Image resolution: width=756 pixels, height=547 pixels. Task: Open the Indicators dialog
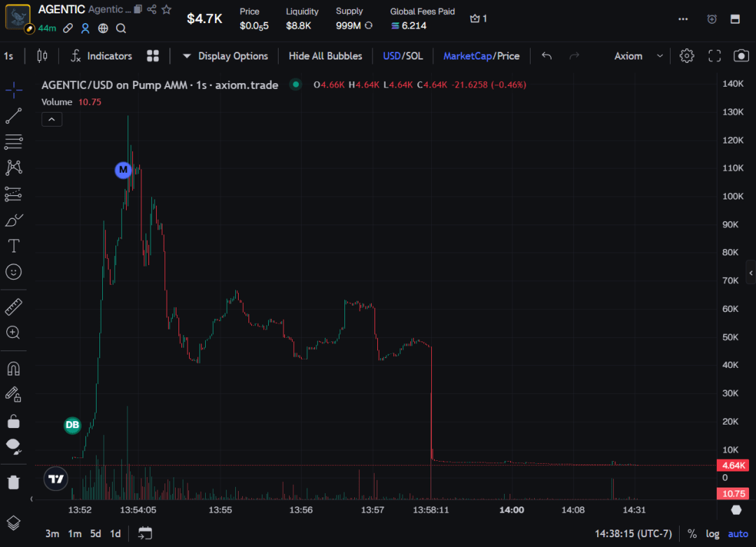click(101, 57)
